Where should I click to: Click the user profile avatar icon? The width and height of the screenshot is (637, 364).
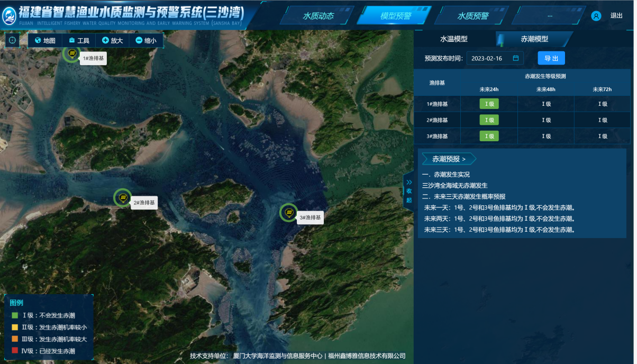pyautogui.click(x=596, y=16)
